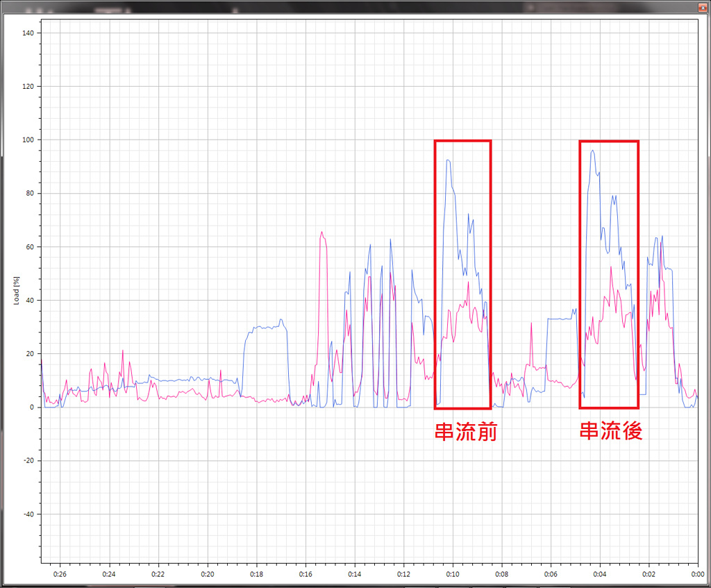Click the 0:10 tick on the time axis
The width and height of the screenshot is (711, 588).
pos(453,574)
